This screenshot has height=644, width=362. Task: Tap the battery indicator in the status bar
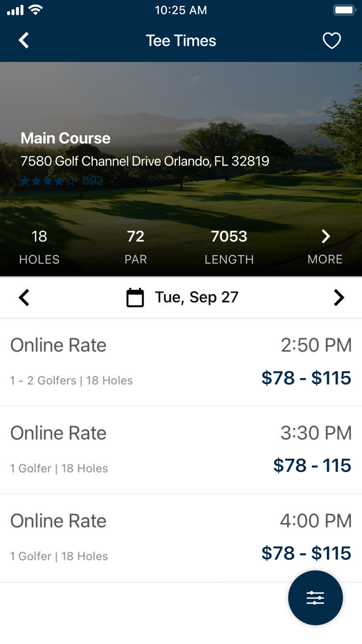tap(344, 9)
